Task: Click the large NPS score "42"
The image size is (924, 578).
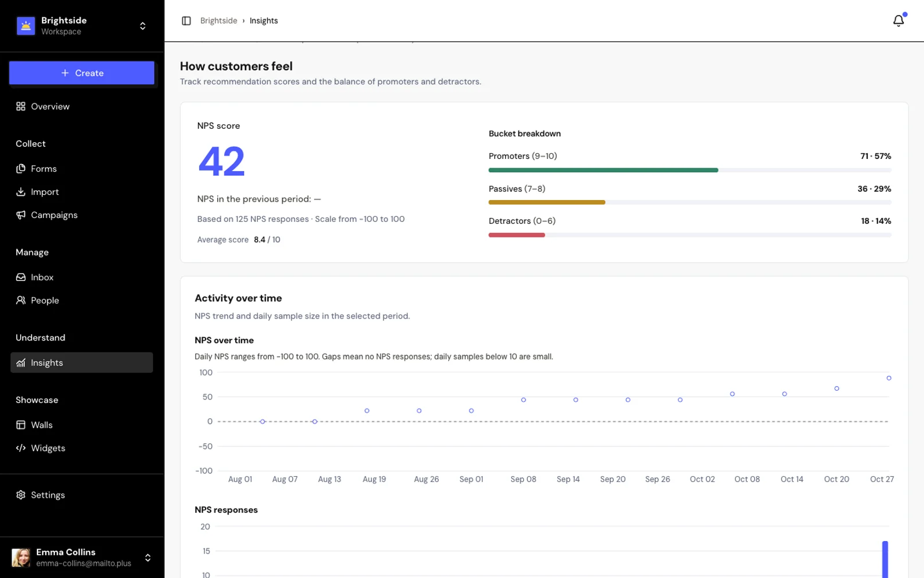Action: [222, 161]
